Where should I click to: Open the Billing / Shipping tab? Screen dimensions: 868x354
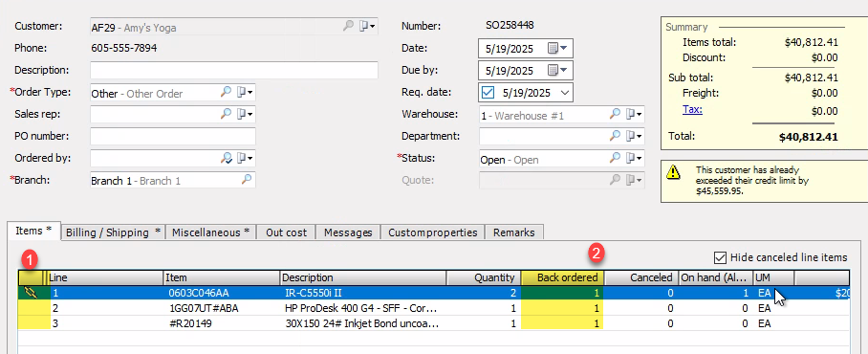(x=113, y=232)
